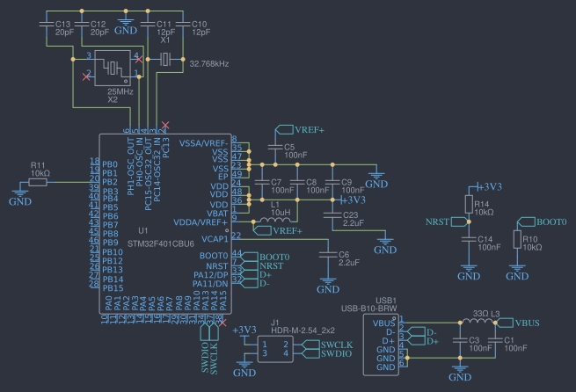
Task: Select capacitor C14 symbol
Action: 469,239
